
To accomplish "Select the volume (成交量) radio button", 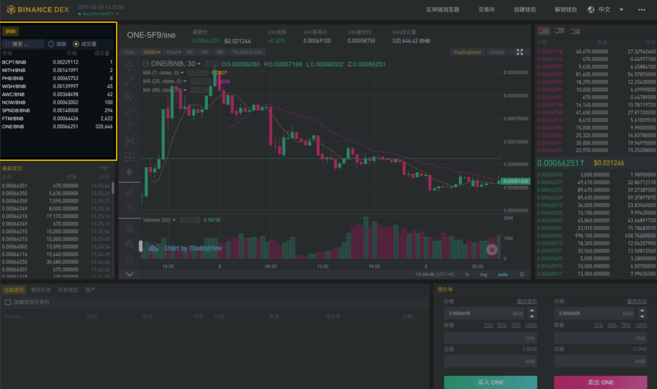I will pyautogui.click(x=76, y=44).
